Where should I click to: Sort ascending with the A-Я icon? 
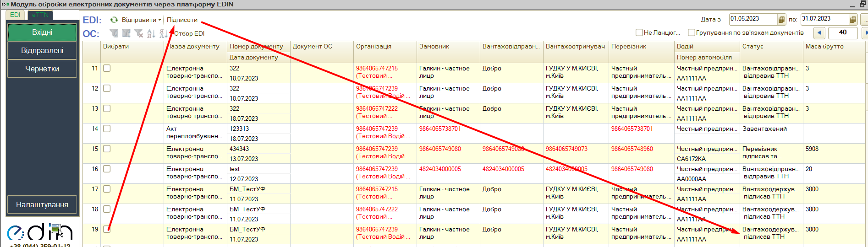click(151, 33)
